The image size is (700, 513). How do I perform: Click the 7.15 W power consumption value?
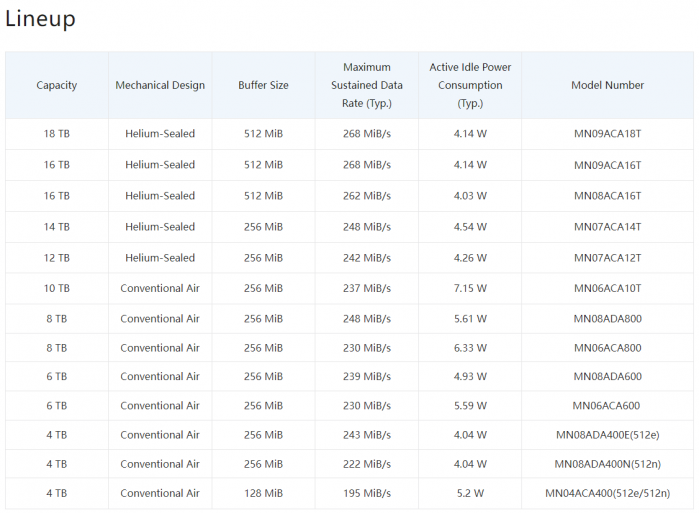(x=470, y=288)
